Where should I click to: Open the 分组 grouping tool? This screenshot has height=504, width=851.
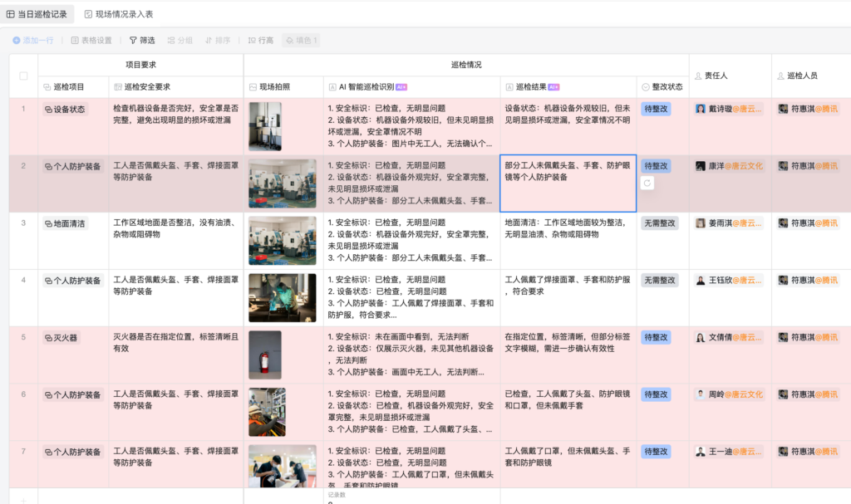[x=180, y=40]
